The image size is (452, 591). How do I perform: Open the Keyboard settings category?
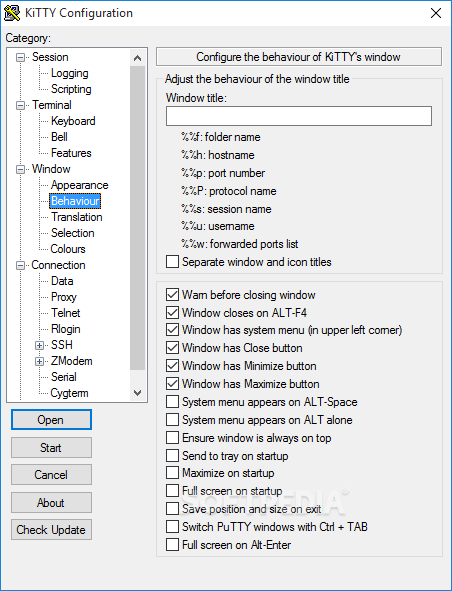click(73, 121)
